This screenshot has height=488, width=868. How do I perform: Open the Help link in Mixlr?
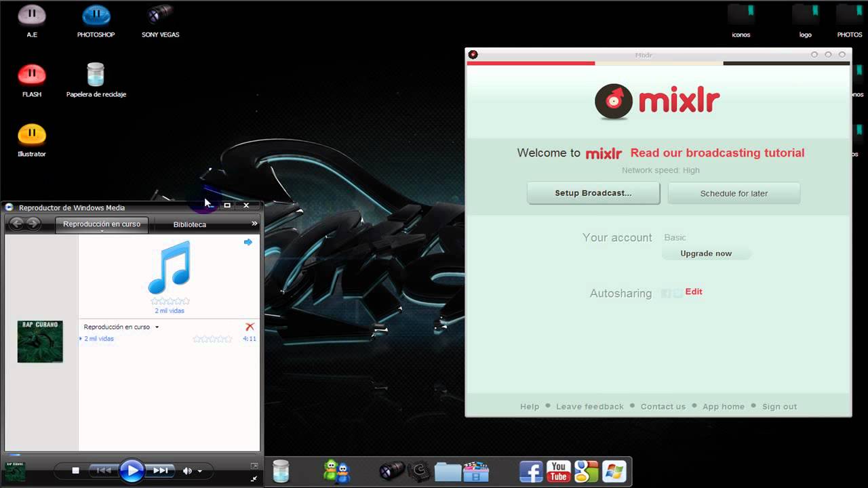530,407
